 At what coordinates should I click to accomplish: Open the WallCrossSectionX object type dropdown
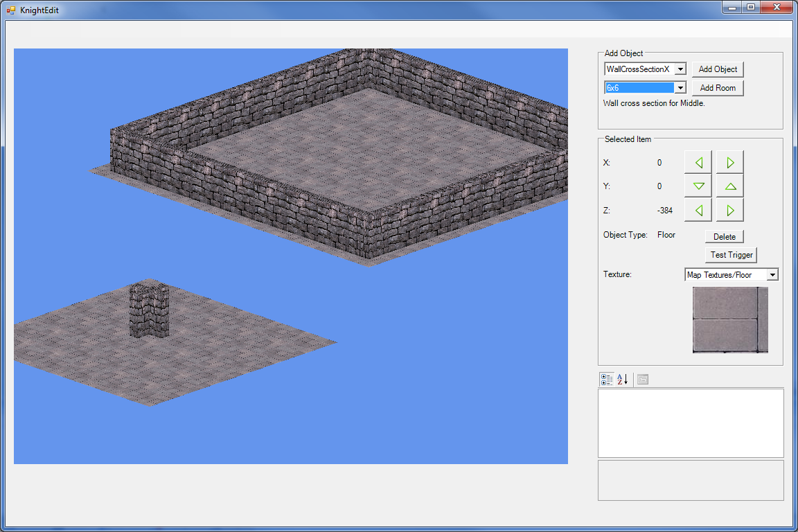(x=680, y=69)
